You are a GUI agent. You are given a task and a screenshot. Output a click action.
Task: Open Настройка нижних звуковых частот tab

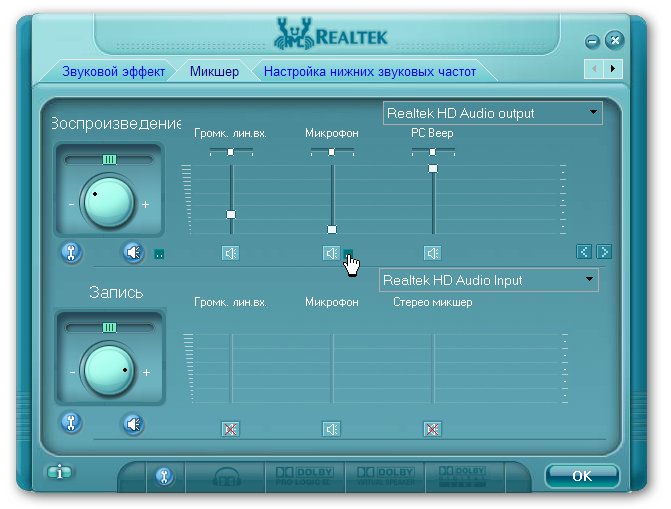coord(370,71)
